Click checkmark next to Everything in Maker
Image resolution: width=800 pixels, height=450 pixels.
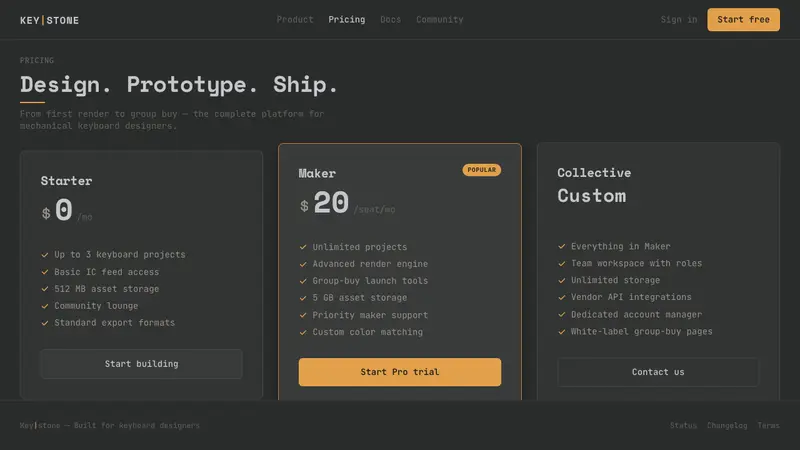click(562, 246)
